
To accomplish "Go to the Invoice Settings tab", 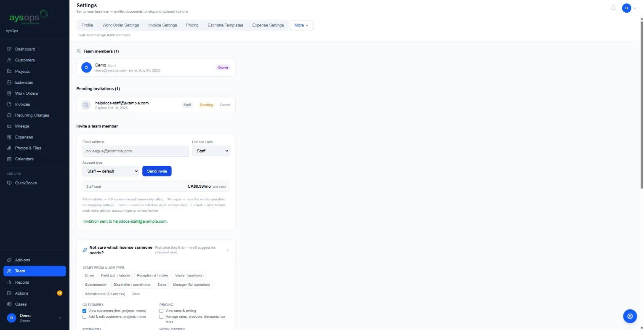I will point(162,25).
